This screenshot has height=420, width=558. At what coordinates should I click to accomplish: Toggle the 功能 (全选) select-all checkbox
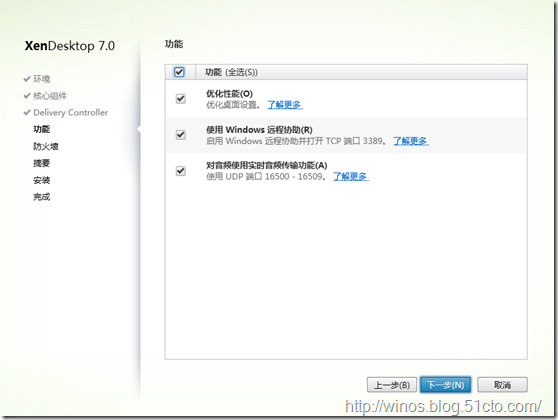click(x=179, y=72)
